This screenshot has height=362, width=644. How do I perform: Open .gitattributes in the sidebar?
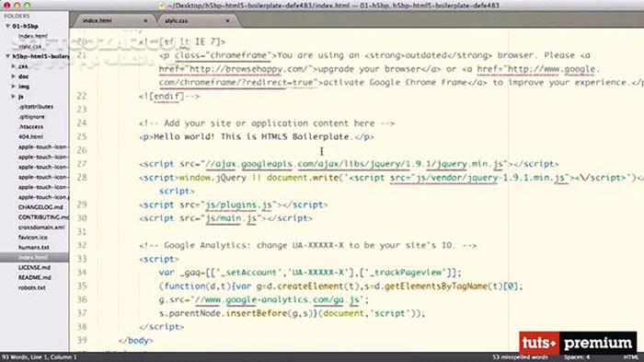click(x=36, y=107)
